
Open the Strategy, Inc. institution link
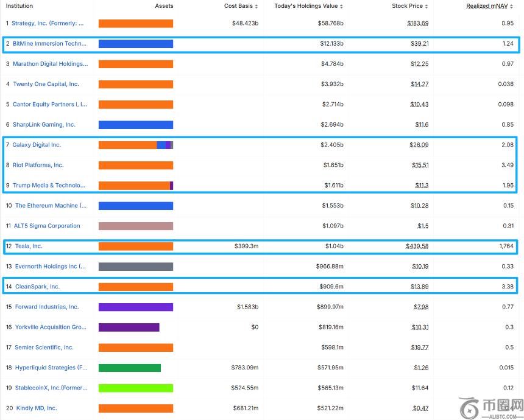48,23
